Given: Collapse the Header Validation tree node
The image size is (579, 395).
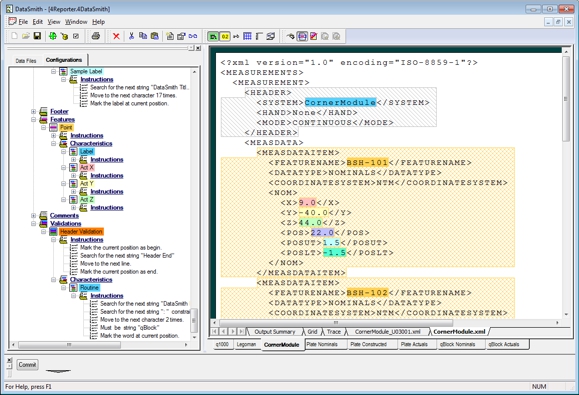Looking at the screenshot, I should tap(44, 231).
